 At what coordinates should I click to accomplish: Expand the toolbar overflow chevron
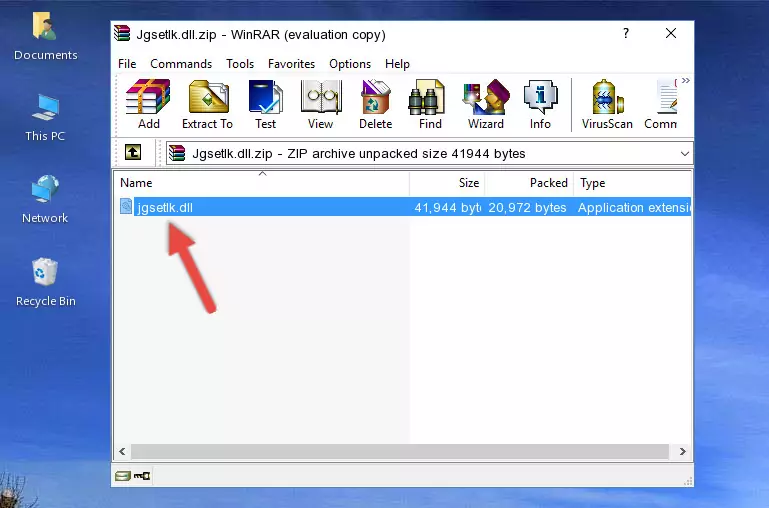coord(686,81)
